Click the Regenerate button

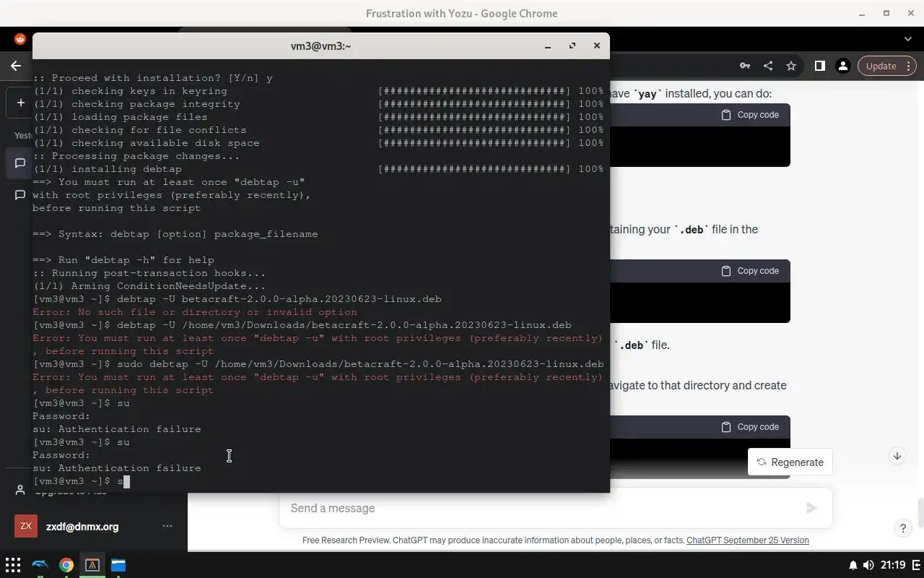tap(790, 462)
